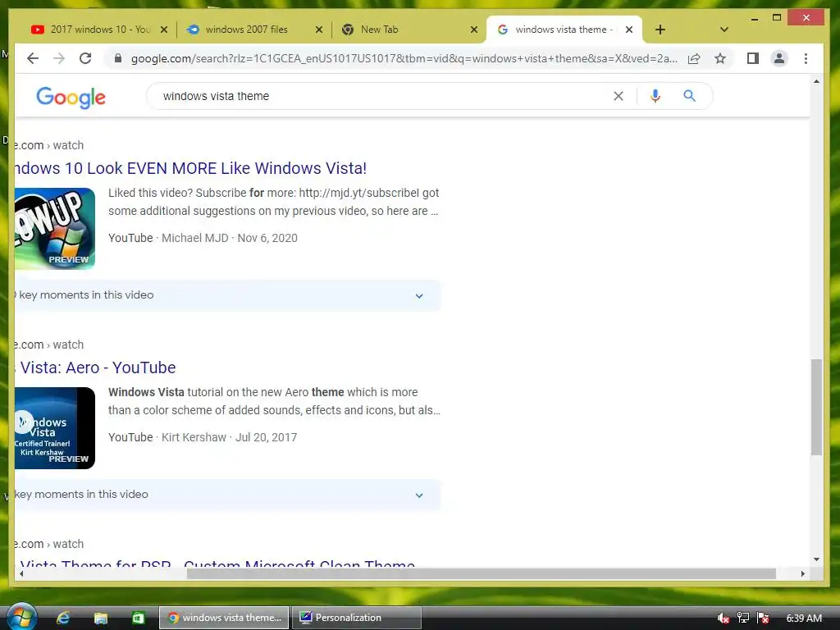Open the Action Center flag icon
Image resolution: width=840 pixels, height=630 pixels.
click(x=763, y=619)
